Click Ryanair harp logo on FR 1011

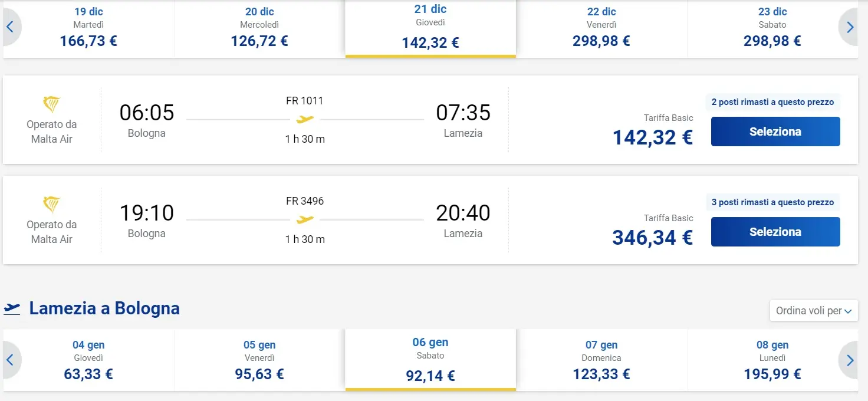tap(52, 105)
